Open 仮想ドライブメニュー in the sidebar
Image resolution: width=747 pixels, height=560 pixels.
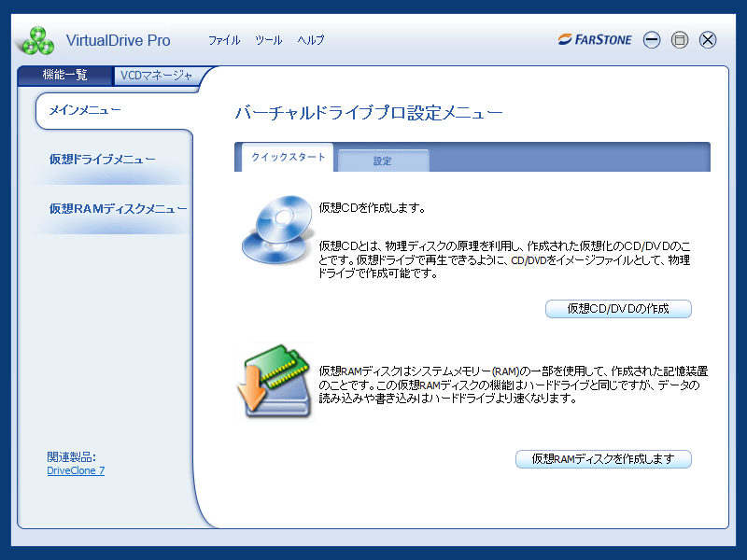[103, 159]
